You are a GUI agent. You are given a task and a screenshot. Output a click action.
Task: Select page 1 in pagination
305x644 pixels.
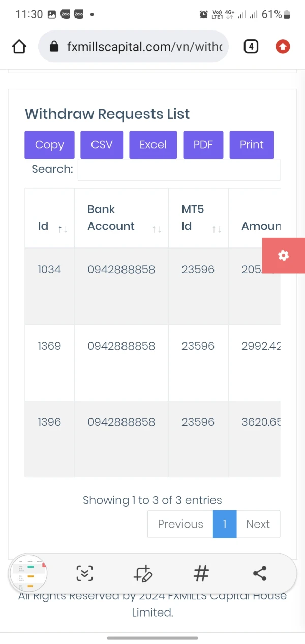click(x=225, y=524)
